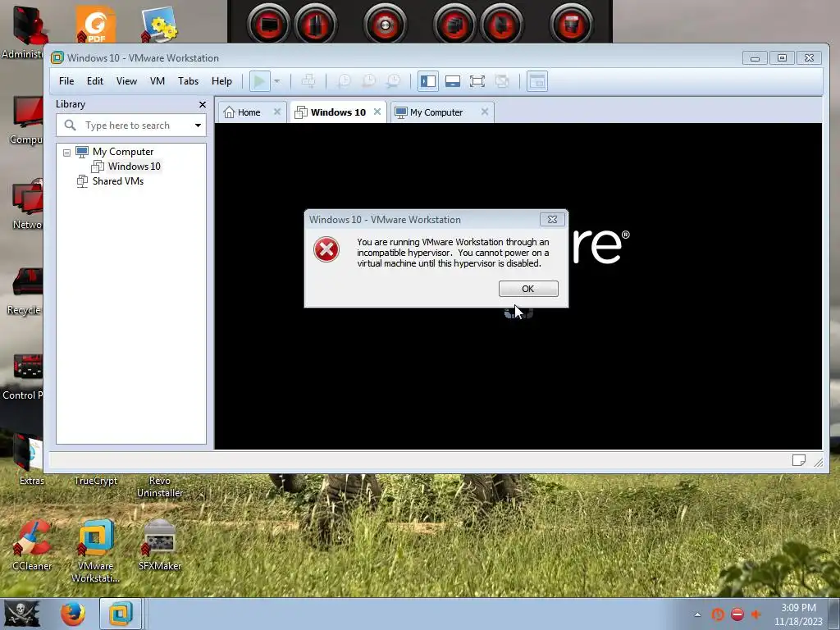This screenshot has height=630, width=840.
Task: Click the green Power On play button
Action: click(259, 81)
